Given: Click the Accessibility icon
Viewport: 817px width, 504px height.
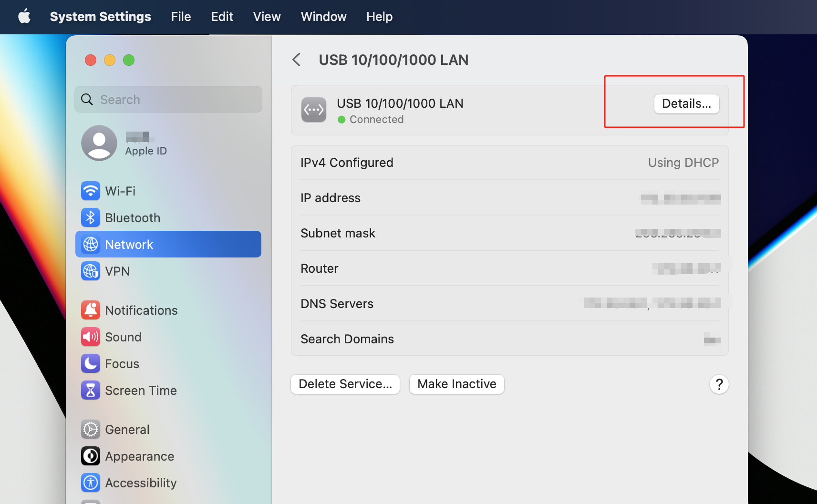Looking at the screenshot, I should point(91,483).
